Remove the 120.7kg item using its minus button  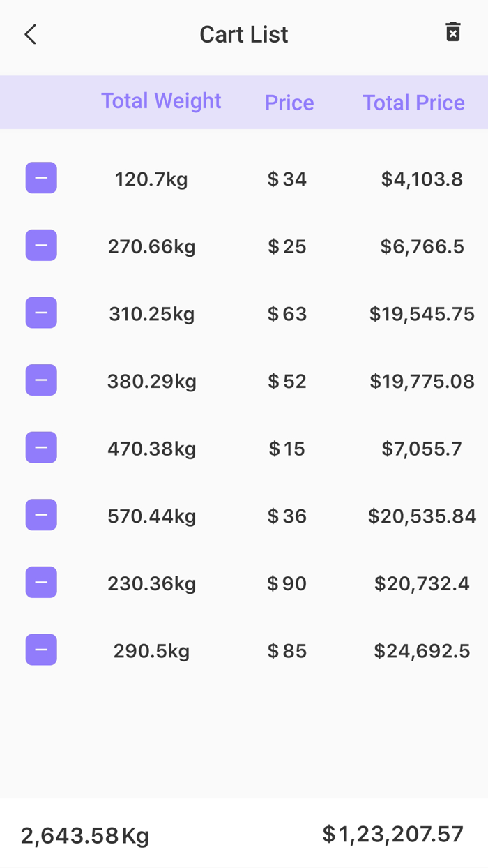(x=40, y=178)
